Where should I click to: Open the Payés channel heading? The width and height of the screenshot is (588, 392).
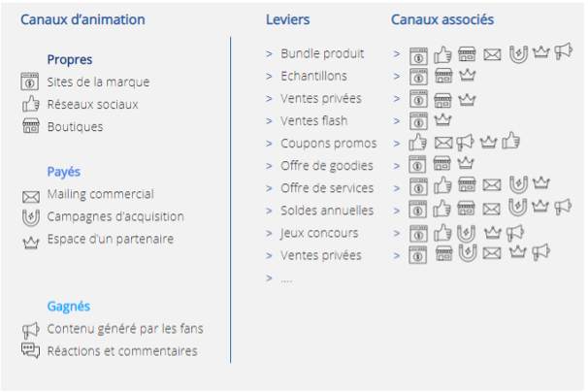pos(64,172)
